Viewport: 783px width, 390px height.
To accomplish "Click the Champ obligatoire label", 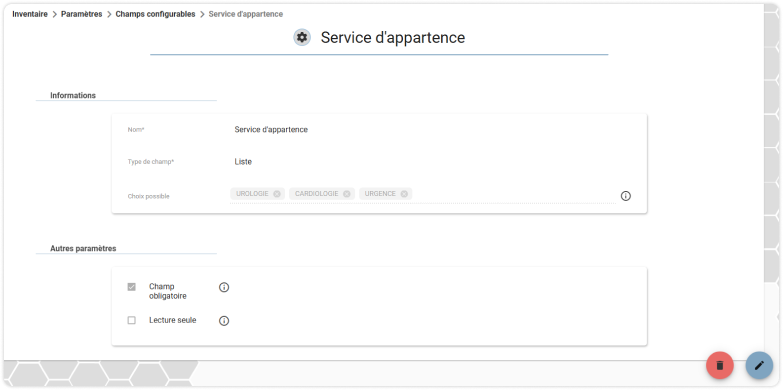I will coord(168,291).
